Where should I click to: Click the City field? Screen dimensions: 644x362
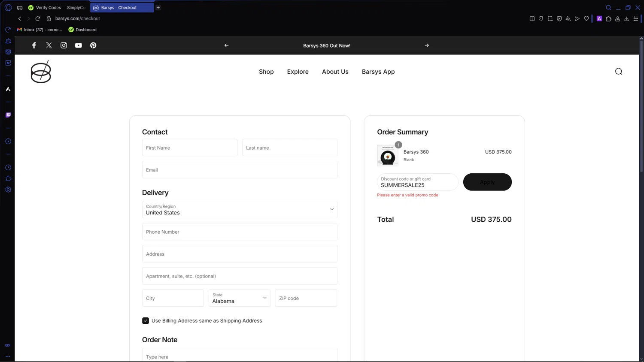point(173,298)
